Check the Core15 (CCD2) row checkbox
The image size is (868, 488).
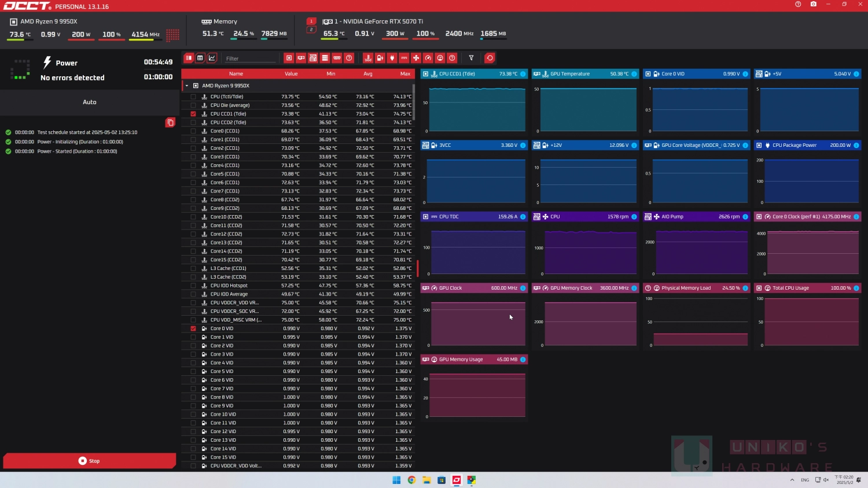[193, 260]
